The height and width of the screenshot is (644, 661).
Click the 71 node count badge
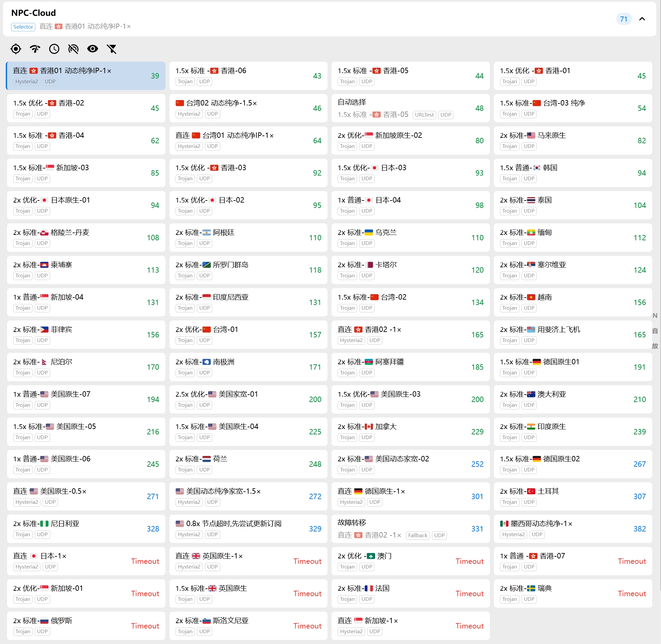[624, 19]
